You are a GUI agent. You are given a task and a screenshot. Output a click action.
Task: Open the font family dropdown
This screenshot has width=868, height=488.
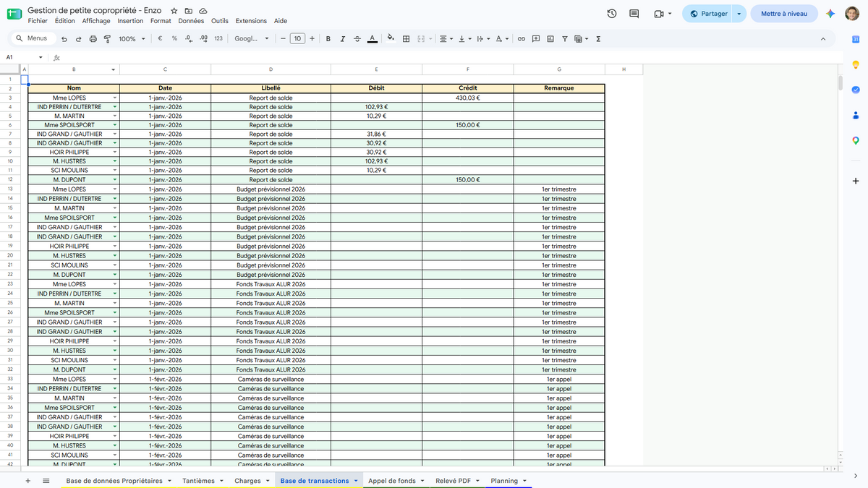tap(252, 39)
